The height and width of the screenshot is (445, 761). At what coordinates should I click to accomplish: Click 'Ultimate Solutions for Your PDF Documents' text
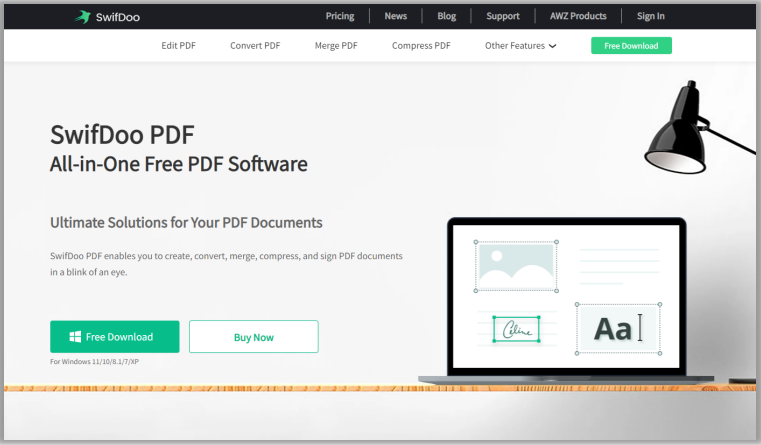tap(186, 222)
